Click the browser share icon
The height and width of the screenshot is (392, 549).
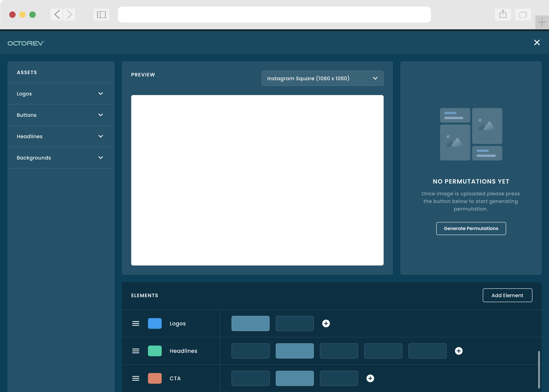tap(503, 14)
